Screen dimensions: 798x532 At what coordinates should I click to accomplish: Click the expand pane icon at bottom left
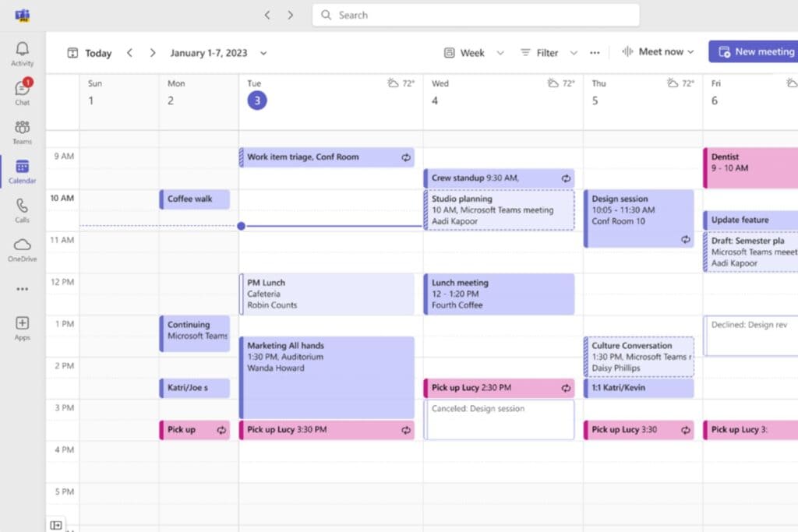click(55, 525)
